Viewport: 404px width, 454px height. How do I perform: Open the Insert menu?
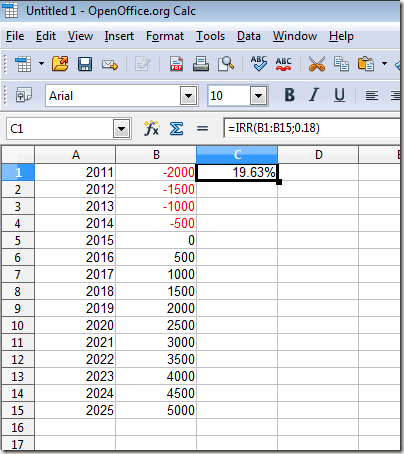119,36
